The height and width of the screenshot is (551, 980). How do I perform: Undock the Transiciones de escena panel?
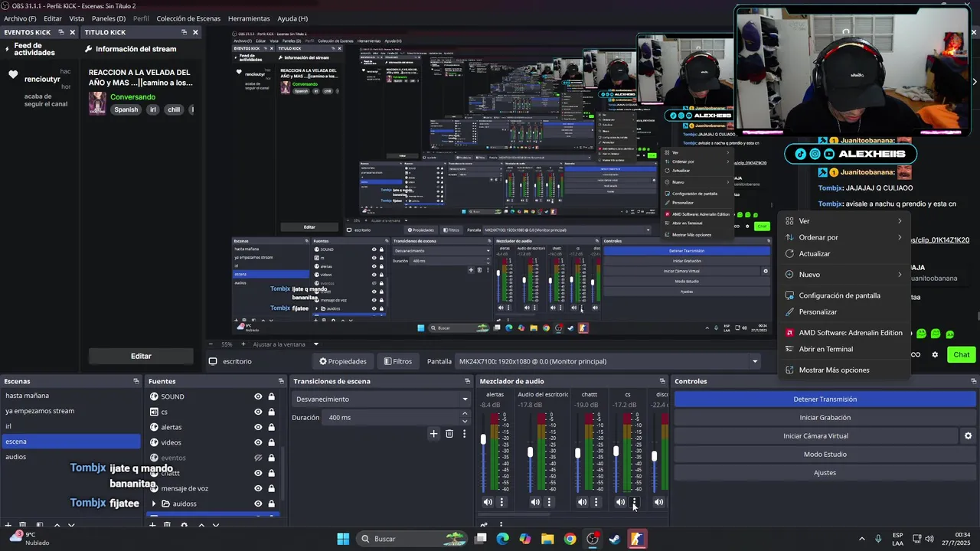[467, 381]
